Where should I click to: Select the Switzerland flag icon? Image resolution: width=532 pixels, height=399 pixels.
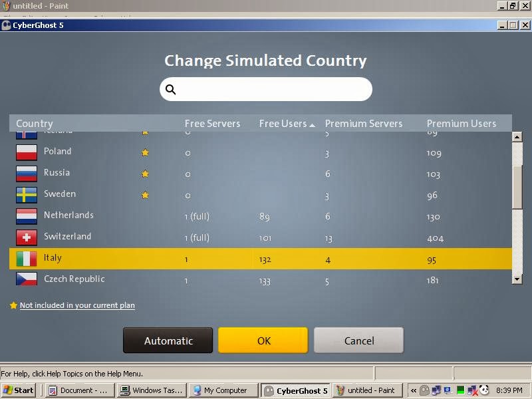(27, 237)
